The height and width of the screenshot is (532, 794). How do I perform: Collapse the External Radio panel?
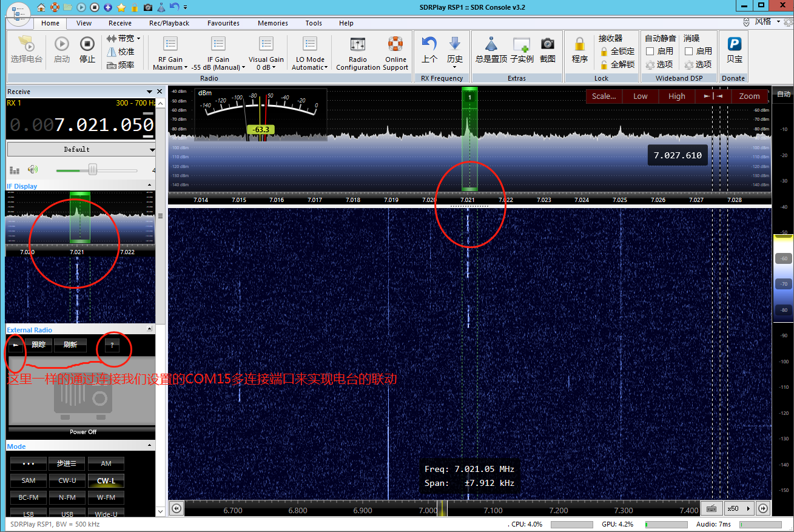[x=150, y=329]
